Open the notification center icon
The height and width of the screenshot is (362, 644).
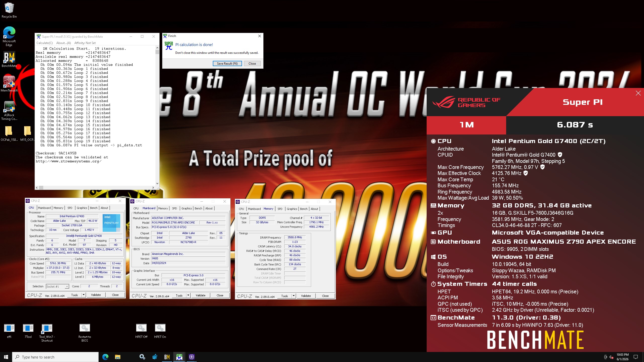tap(636, 357)
